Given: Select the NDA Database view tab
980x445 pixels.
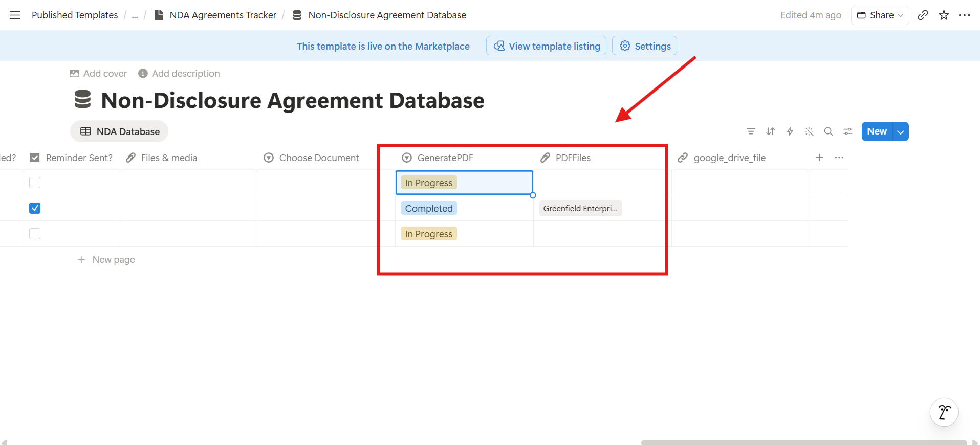Looking at the screenshot, I should pos(119,131).
